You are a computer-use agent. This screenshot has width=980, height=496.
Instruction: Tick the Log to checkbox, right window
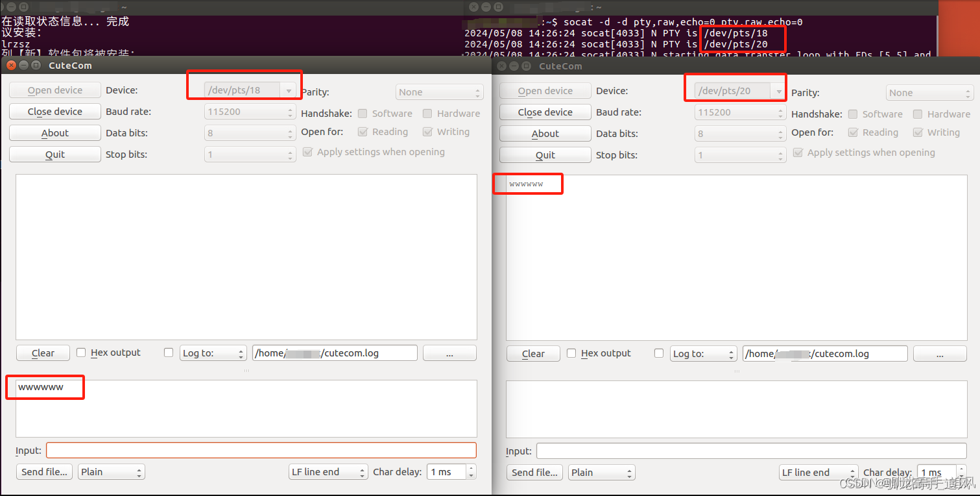coord(659,353)
